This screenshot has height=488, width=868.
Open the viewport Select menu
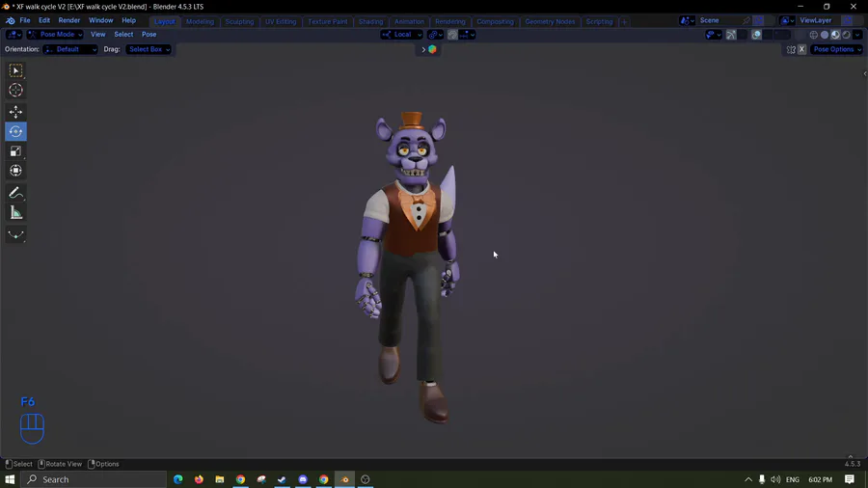coord(123,35)
